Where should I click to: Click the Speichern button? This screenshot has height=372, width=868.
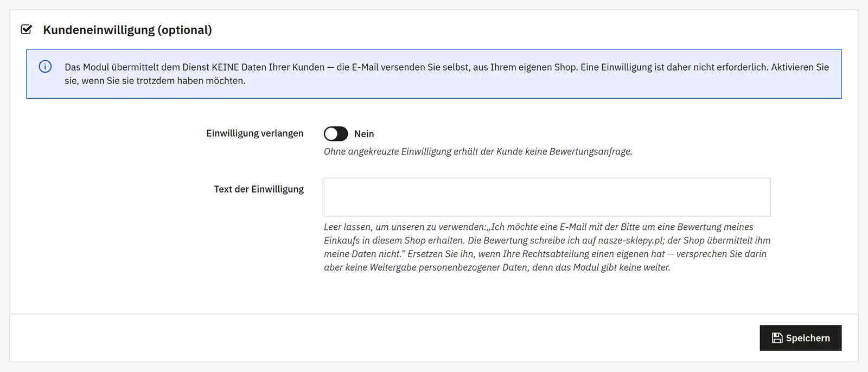coord(800,338)
